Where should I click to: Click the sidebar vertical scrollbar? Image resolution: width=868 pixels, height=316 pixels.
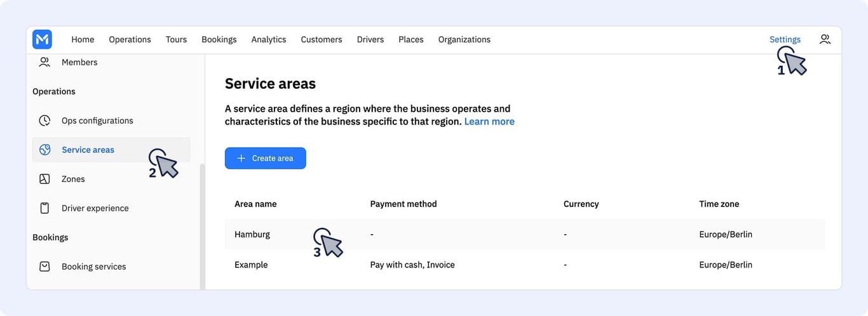pos(202,227)
